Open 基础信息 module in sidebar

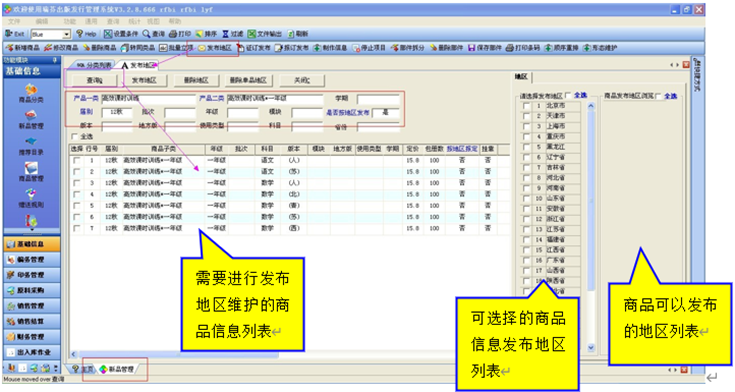tap(31, 244)
